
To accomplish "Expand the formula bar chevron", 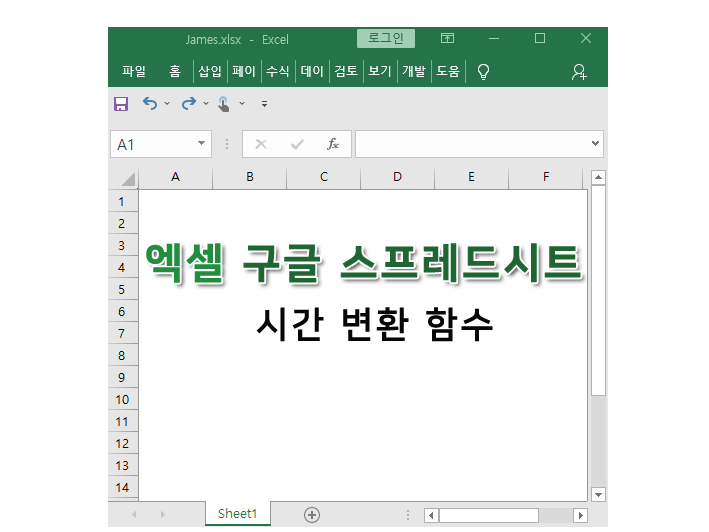I will point(596,143).
